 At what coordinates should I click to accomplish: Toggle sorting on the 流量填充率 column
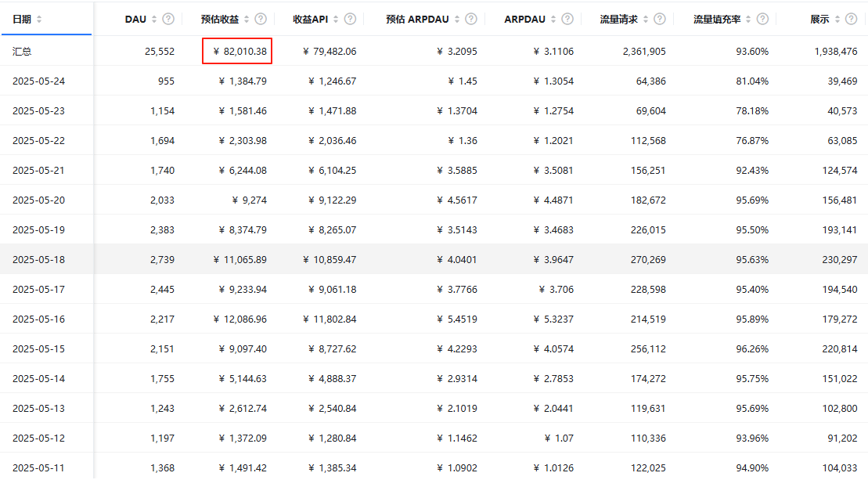(749, 19)
